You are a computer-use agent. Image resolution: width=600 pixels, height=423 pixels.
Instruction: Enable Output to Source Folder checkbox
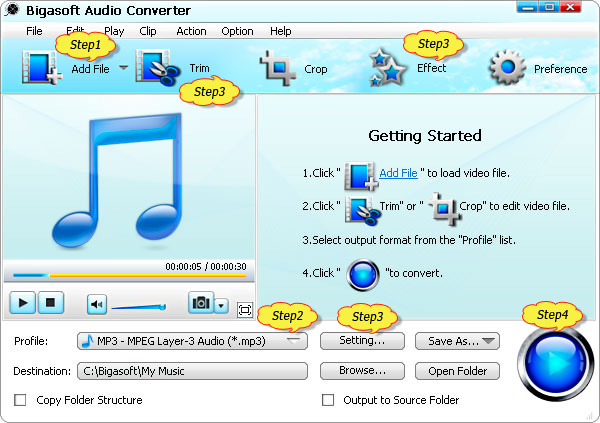click(328, 400)
